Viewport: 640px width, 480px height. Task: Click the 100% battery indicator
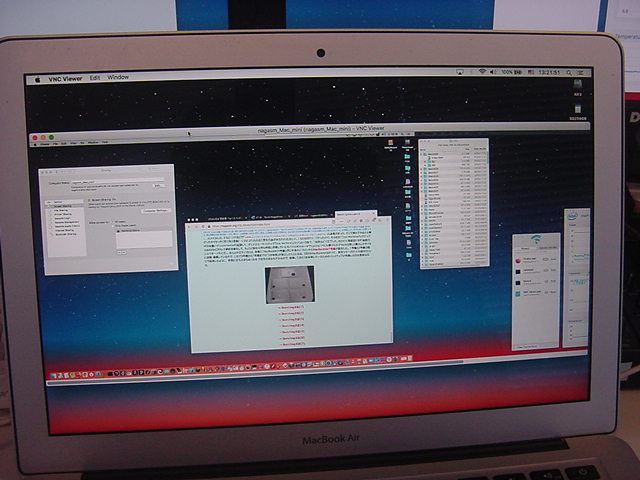(512, 72)
